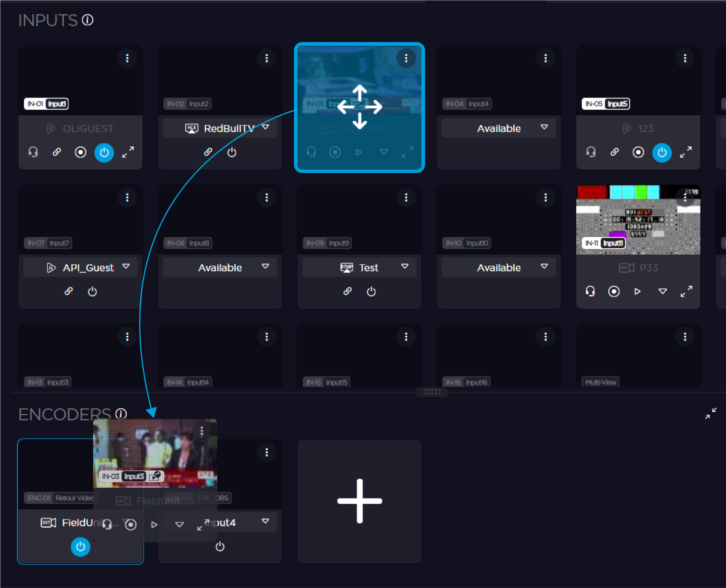Click the headset intercom icon on IN-01
The image size is (726, 588).
(33, 152)
